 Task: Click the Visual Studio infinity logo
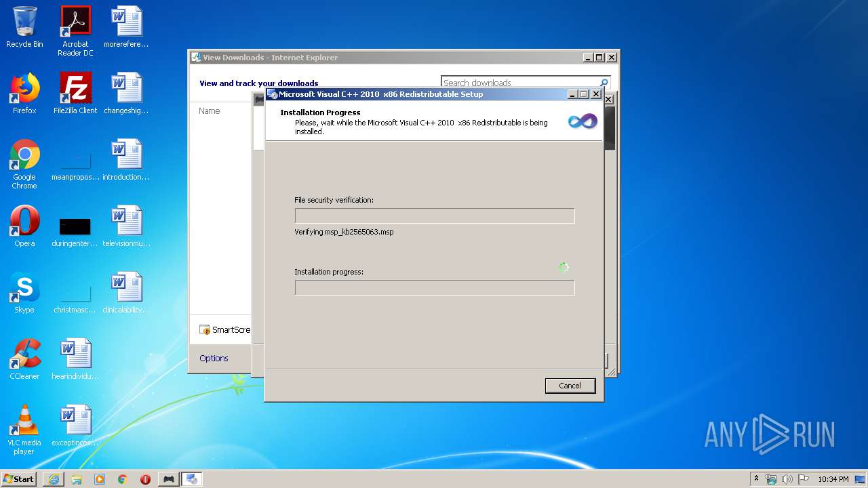583,121
